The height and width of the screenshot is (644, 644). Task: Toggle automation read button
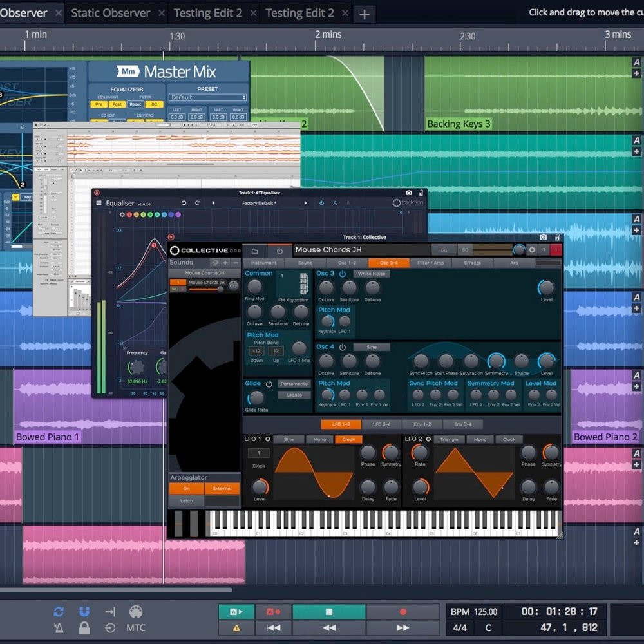pos(236,612)
